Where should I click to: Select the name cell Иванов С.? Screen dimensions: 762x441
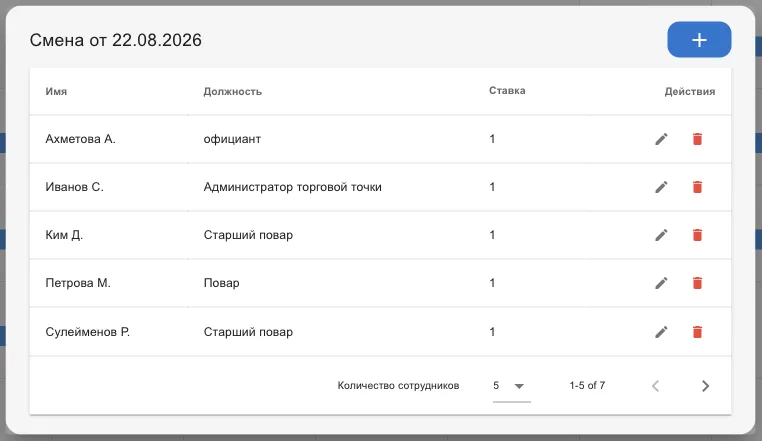pyautogui.click(x=74, y=187)
